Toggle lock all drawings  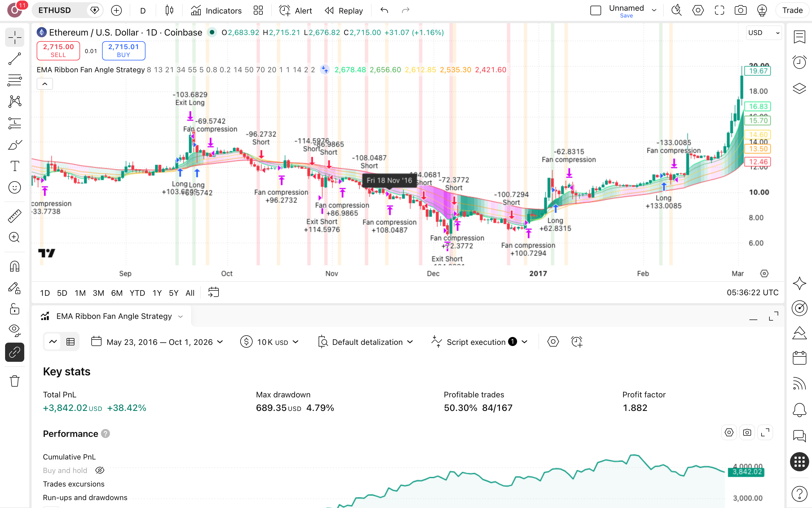tap(14, 309)
